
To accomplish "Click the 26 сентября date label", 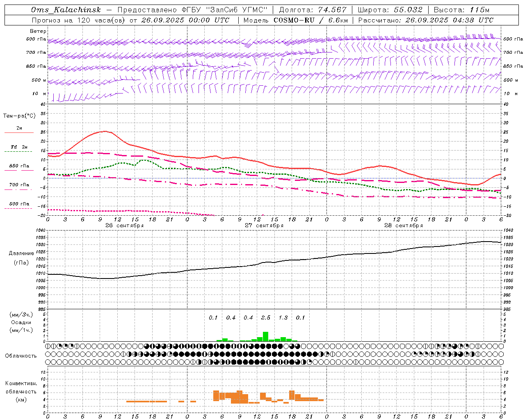I will pos(125,226).
